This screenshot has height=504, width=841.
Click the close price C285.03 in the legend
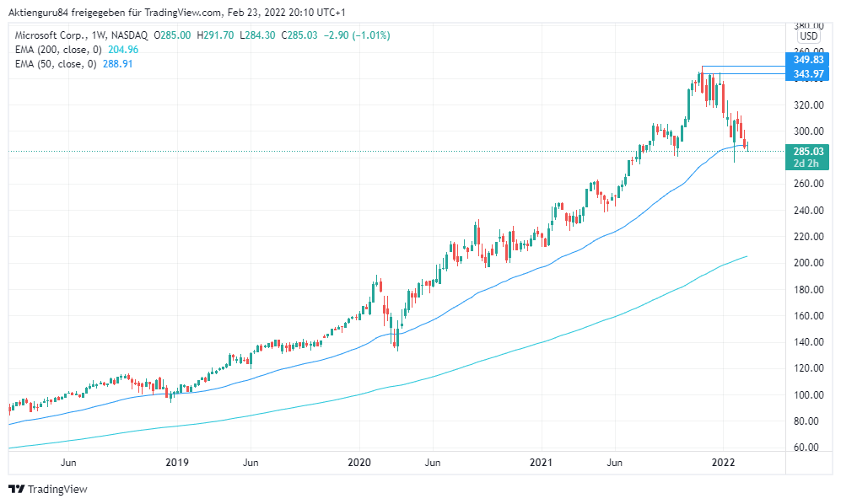[x=299, y=35]
